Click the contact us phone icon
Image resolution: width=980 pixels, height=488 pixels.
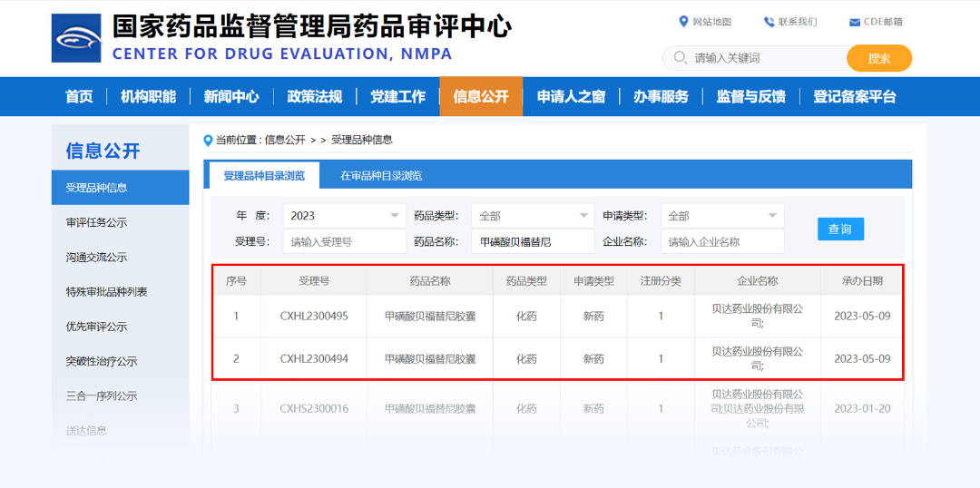(769, 22)
